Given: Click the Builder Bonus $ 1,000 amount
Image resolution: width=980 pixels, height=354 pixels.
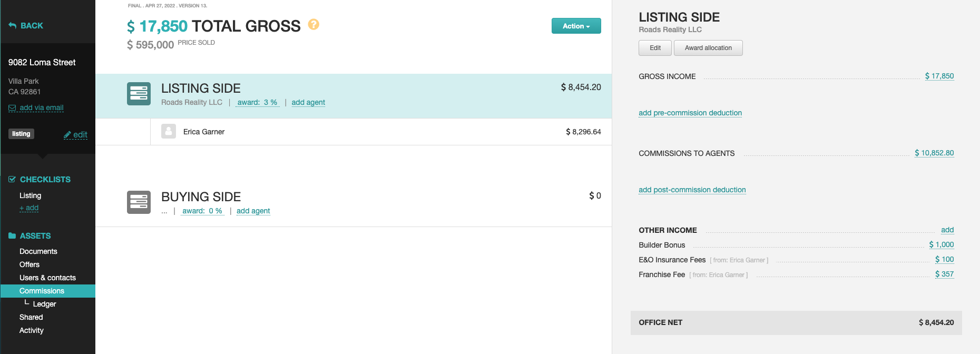Looking at the screenshot, I should click(942, 244).
